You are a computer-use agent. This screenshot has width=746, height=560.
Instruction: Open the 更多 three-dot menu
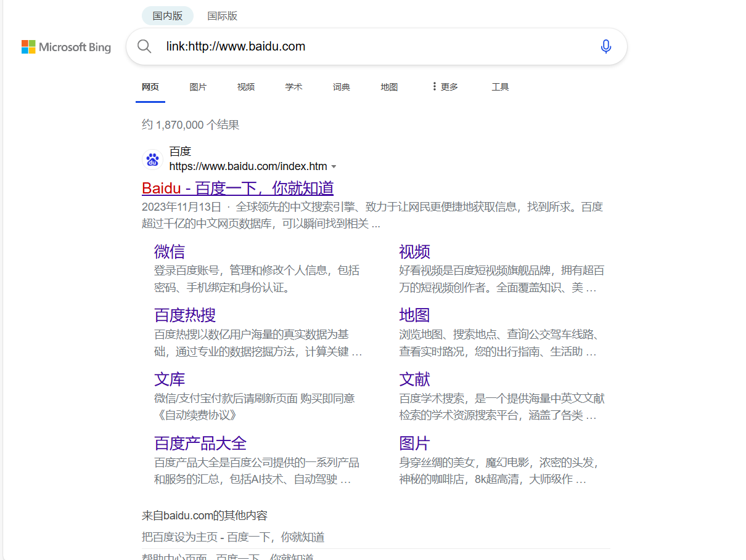click(445, 87)
